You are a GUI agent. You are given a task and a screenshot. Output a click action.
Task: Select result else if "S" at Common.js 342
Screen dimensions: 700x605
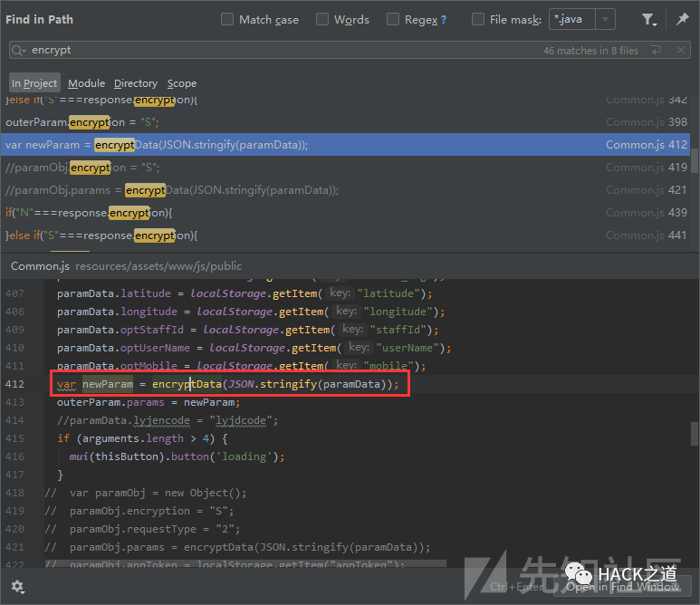pyautogui.click(x=346, y=101)
